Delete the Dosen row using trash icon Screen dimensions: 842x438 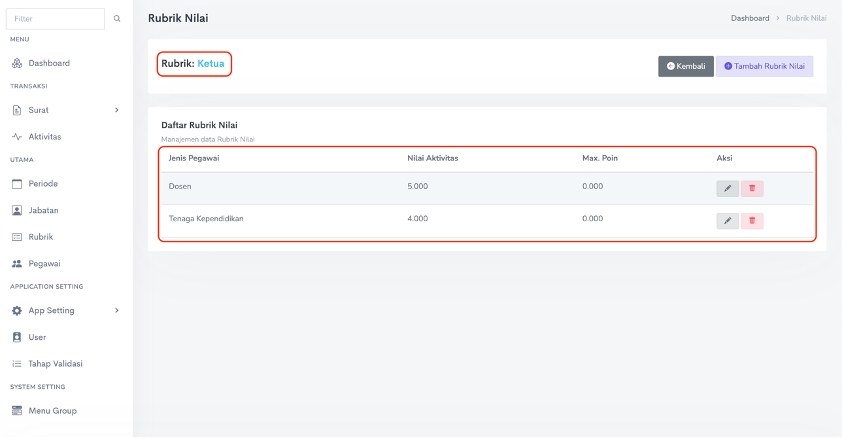pyautogui.click(x=752, y=188)
